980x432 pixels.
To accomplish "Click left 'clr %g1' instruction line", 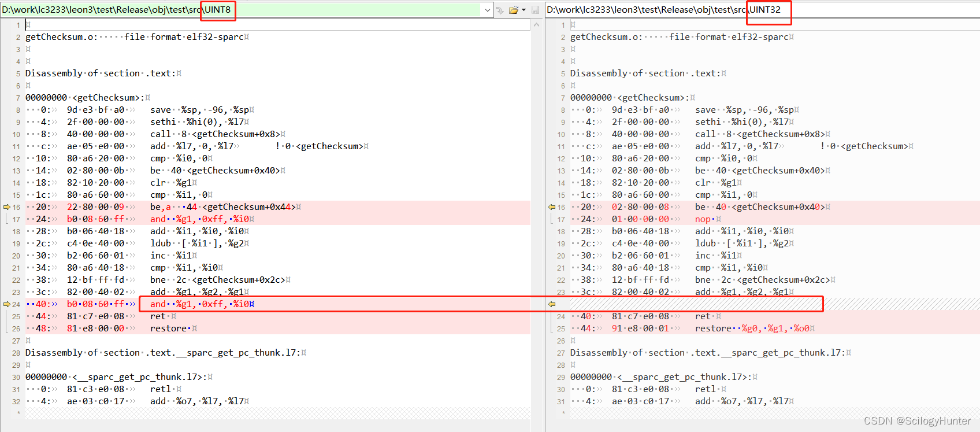I will click(x=173, y=183).
